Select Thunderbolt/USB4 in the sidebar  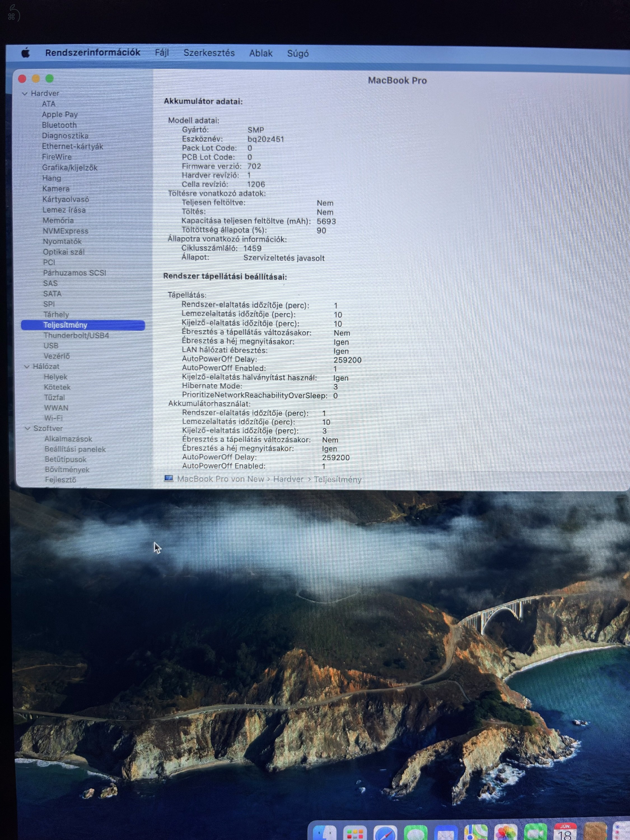[x=76, y=335]
